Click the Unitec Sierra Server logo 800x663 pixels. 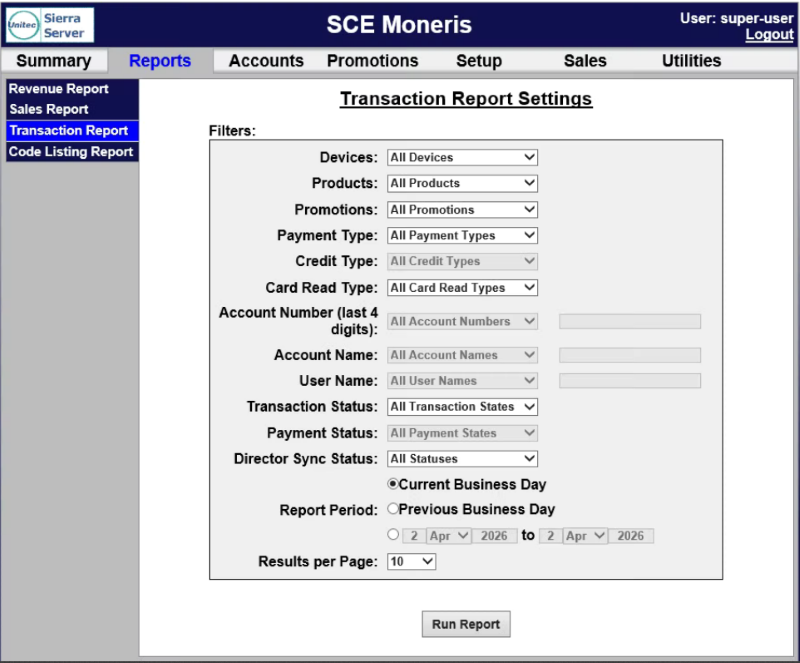(50, 25)
